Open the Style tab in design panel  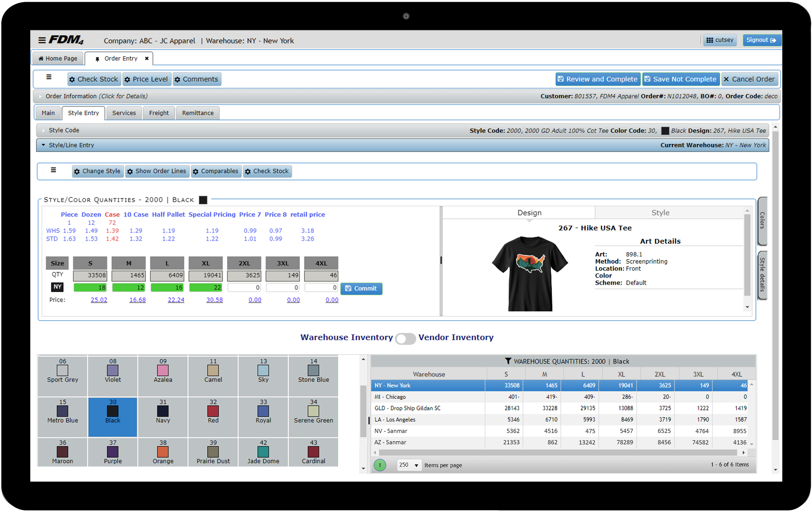660,212
